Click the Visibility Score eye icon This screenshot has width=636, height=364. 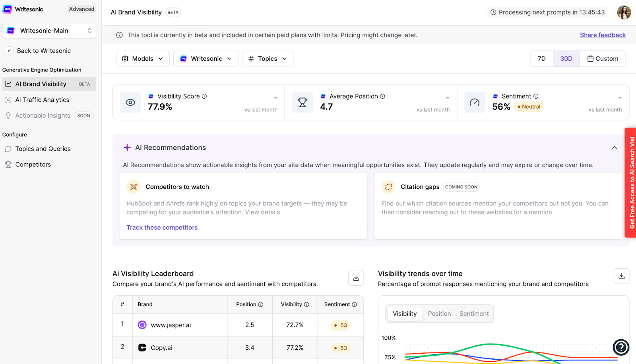point(130,103)
